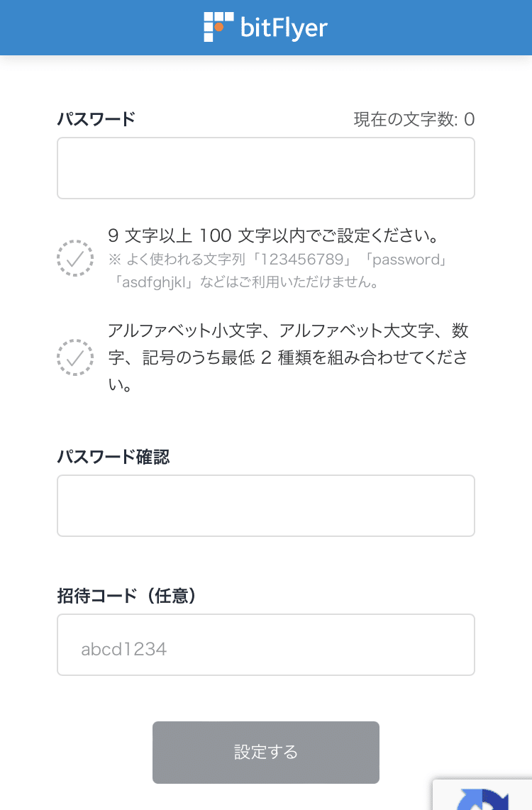Screen dimensions: 532x810
Task: Toggle the 設定する button state
Action: click(x=266, y=752)
